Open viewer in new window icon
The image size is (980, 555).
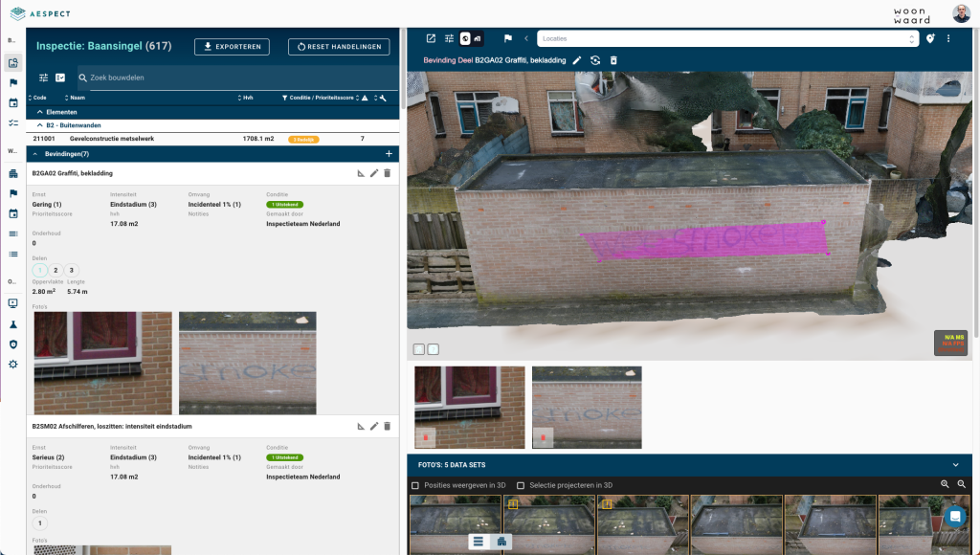point(431,38)
